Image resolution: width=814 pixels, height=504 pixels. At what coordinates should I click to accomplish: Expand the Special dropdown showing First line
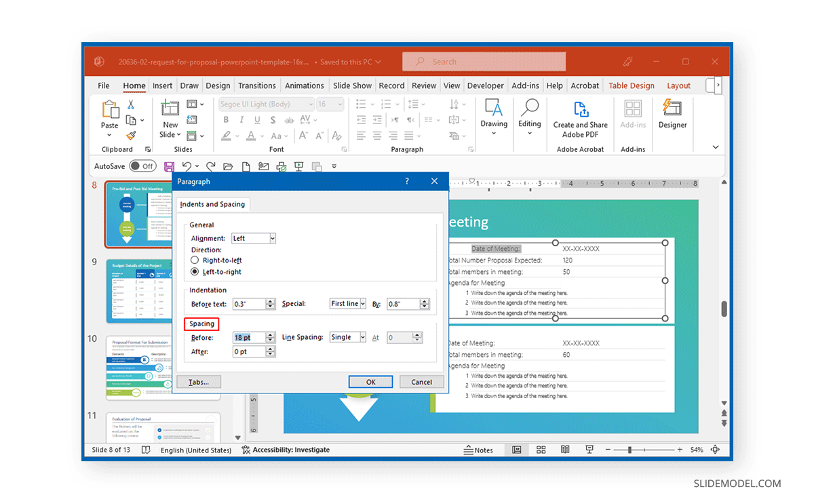point(347,303)
